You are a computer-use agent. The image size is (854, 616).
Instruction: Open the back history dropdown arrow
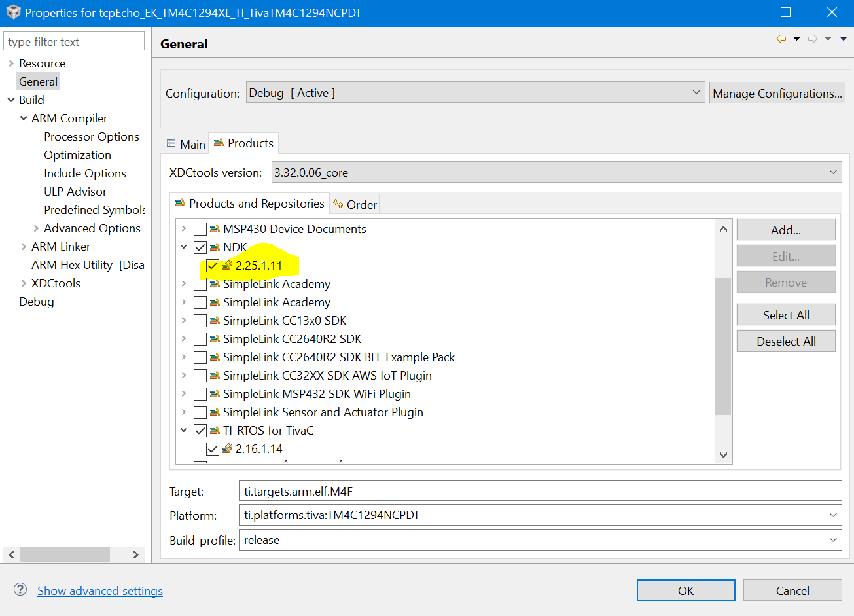pyautogui.click(x=796, y=39)
